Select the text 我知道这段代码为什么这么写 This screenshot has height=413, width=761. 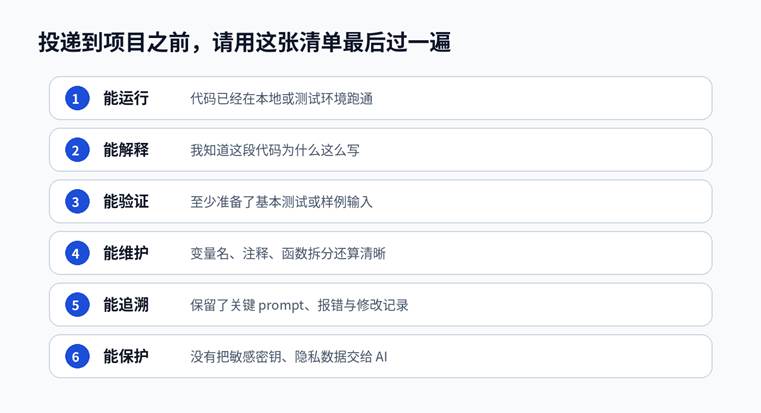coord(275,151)
